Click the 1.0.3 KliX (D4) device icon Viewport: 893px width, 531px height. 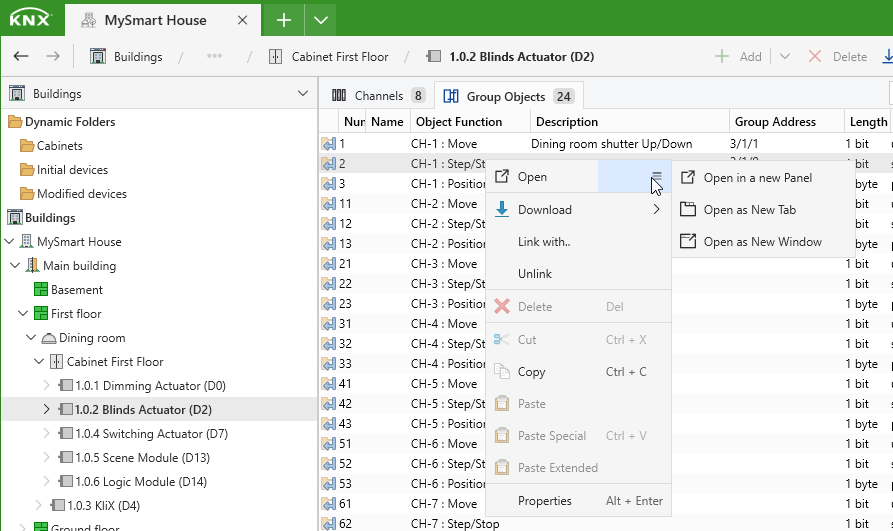58,505
